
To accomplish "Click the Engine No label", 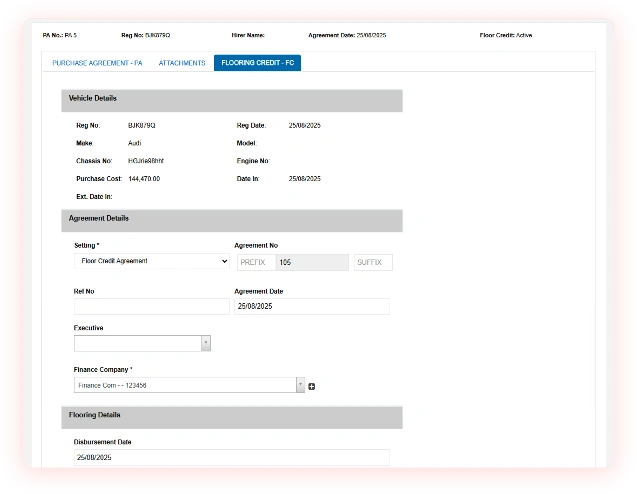I will click(253, 161).
